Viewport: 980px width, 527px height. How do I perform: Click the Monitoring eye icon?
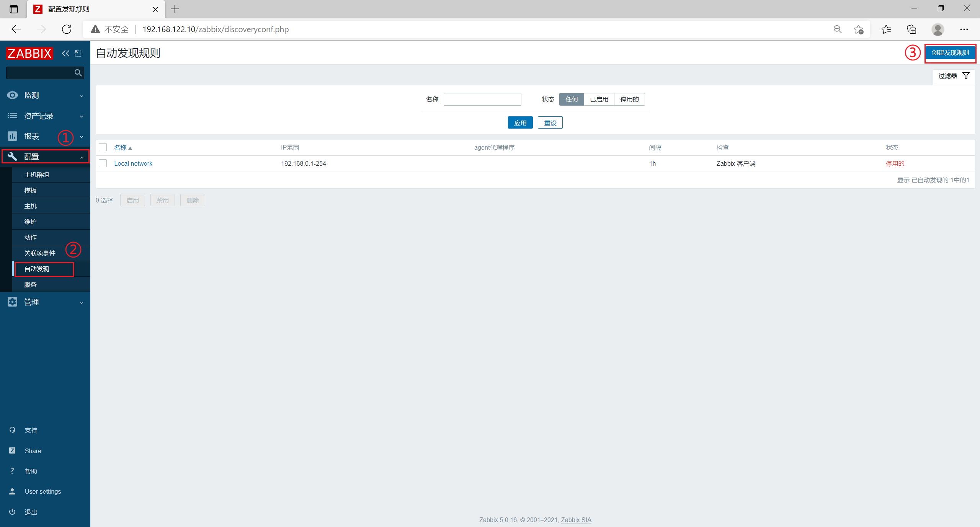[12, 95]
